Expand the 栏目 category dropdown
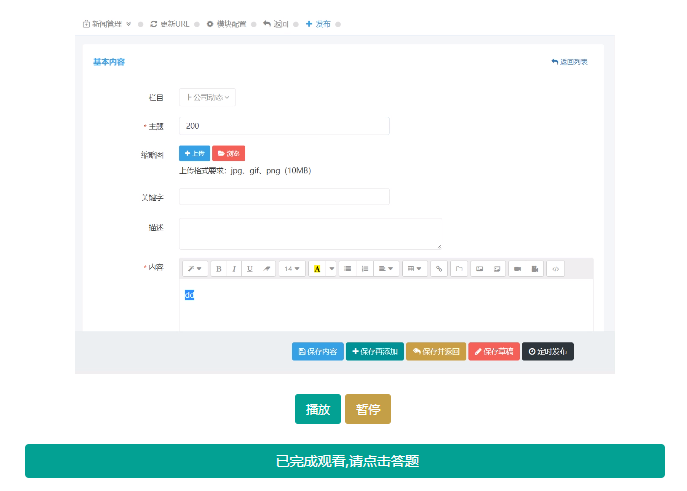 point(208,97)
